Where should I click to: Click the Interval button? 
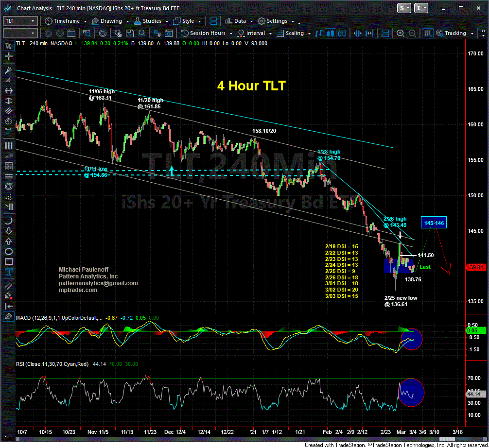tap(251, 34)
